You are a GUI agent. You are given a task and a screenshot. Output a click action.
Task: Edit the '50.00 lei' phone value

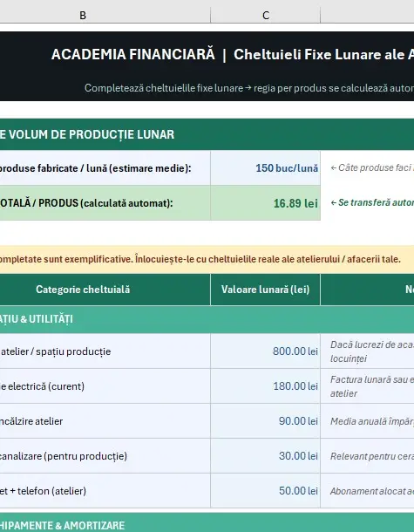click(266, 491)
